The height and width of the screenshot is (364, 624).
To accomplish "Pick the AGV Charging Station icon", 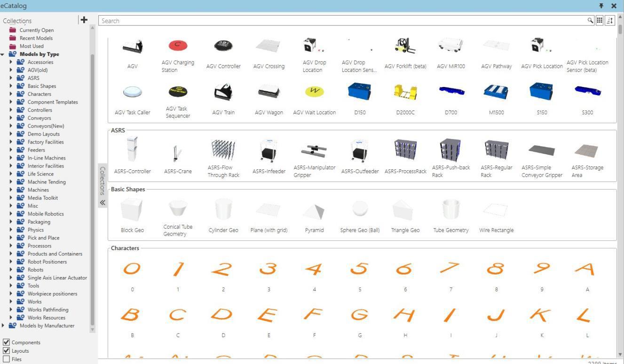I will coord(178,46).
